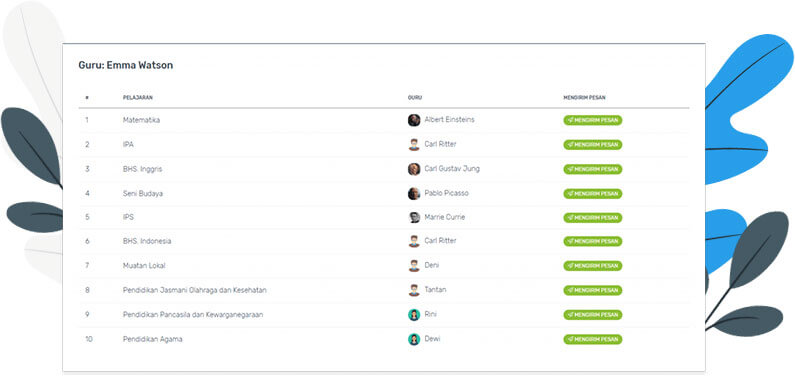Click Deni's avatar icon
The height and width of the screenshot is (376, 795).
[x=414, y=266]
